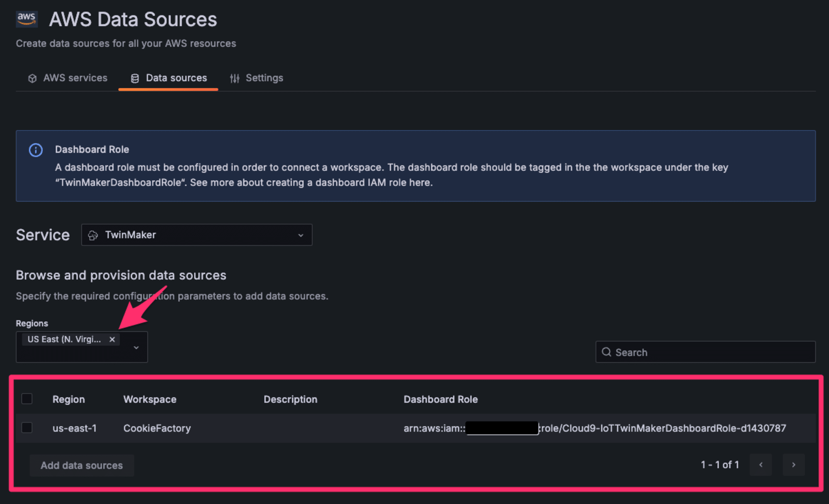Click the Description column header
The image size is (829, 504).
(x=290, y=400)
